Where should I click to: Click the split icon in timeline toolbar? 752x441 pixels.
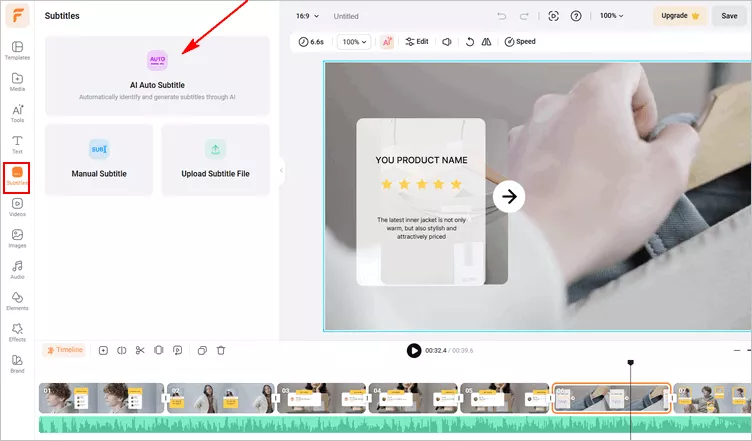tap(121, 350)
